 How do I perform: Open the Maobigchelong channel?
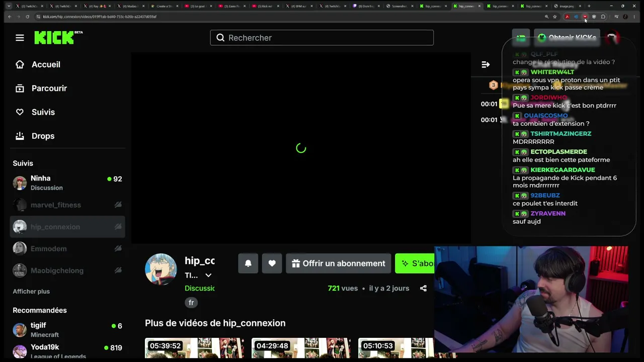[67, 270]
